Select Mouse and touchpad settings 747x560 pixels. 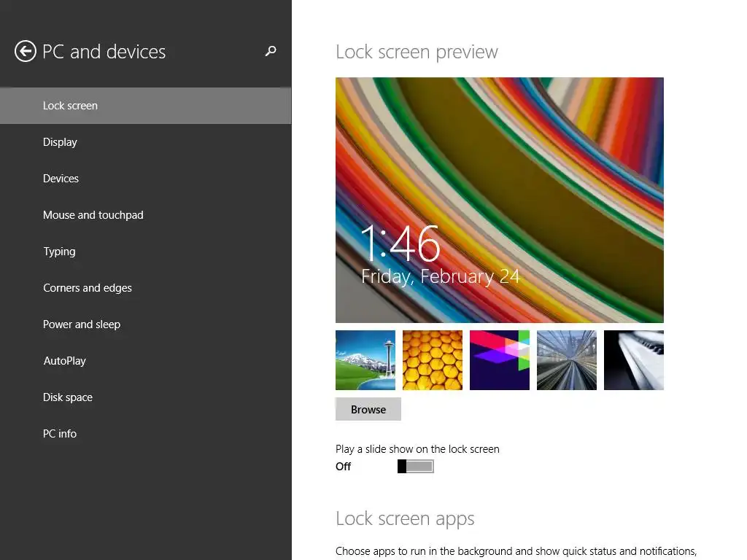(93, 215)
